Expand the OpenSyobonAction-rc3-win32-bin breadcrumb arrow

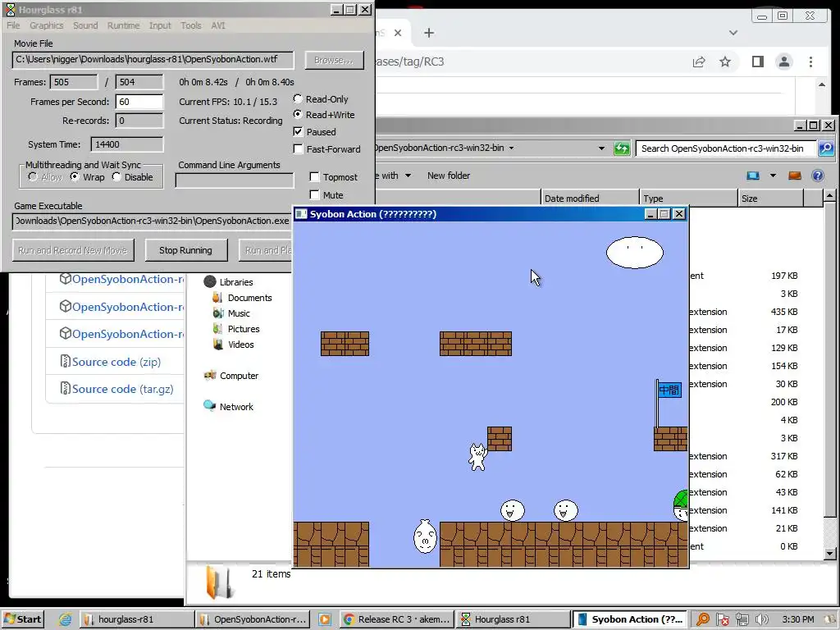coord(511,148)
